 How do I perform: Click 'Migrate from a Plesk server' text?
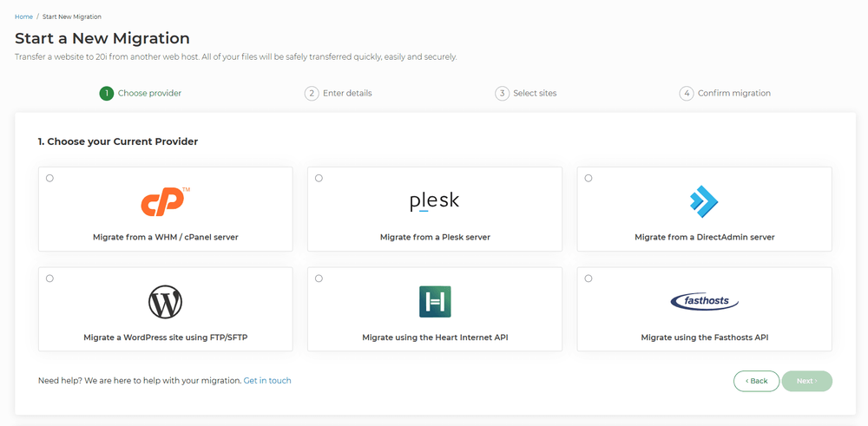(x=435, y=237)
